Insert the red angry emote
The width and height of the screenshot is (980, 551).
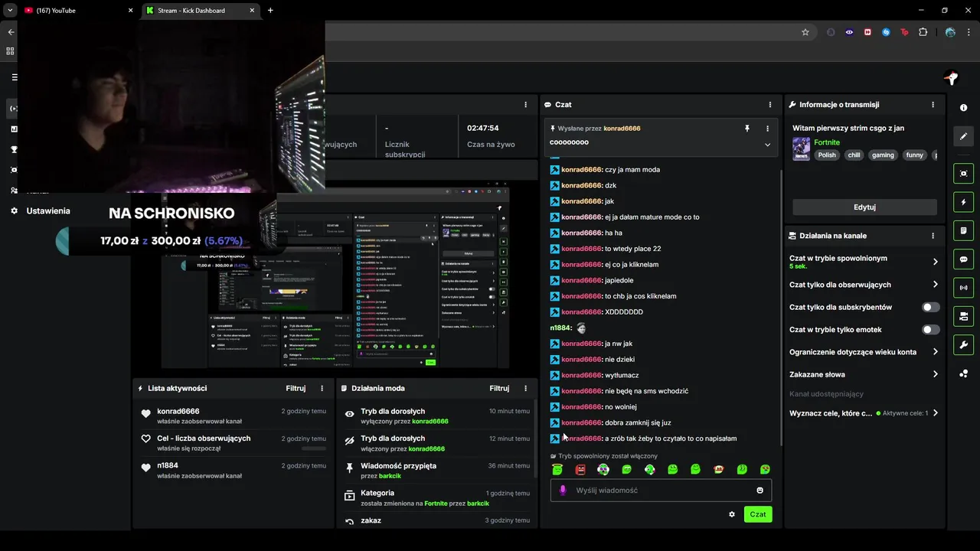[x=580, y=470]
